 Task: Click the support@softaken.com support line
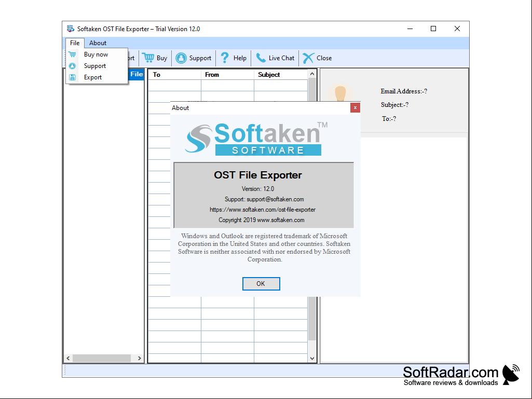tap(264, 199)
